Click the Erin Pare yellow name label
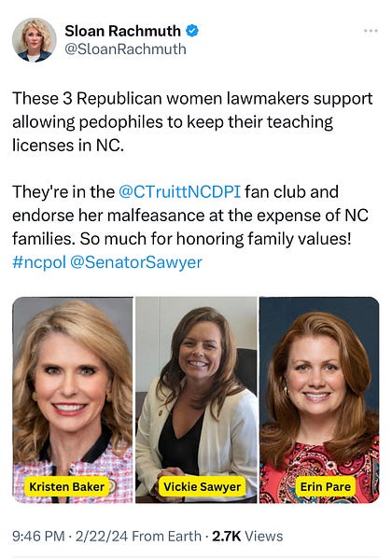 tap(325, 486)
